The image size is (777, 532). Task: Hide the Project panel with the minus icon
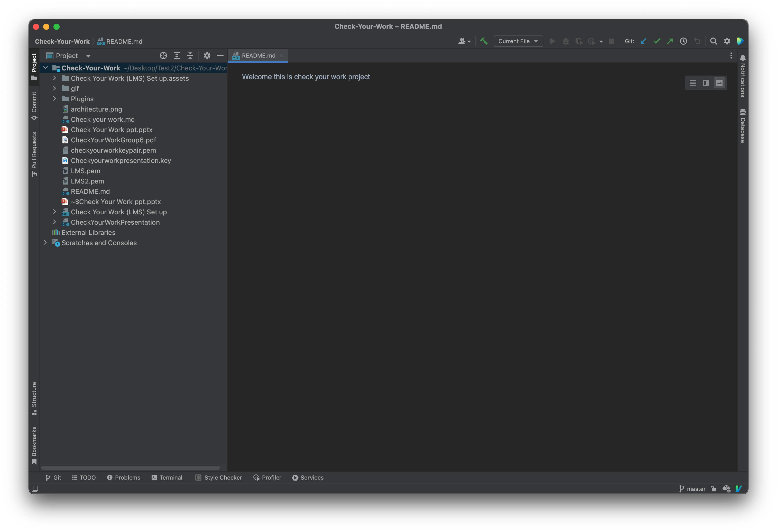coord(220,56)
